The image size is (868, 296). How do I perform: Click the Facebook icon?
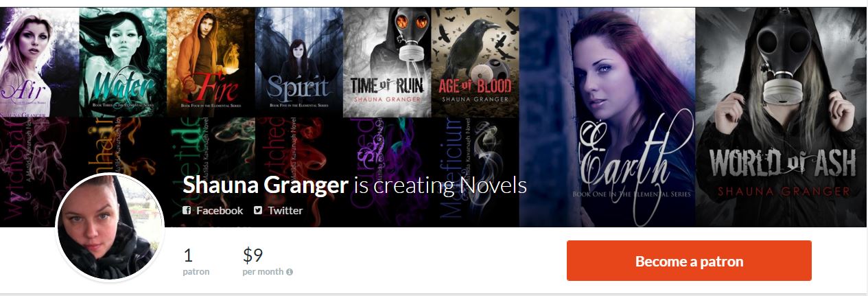point(187,211)
